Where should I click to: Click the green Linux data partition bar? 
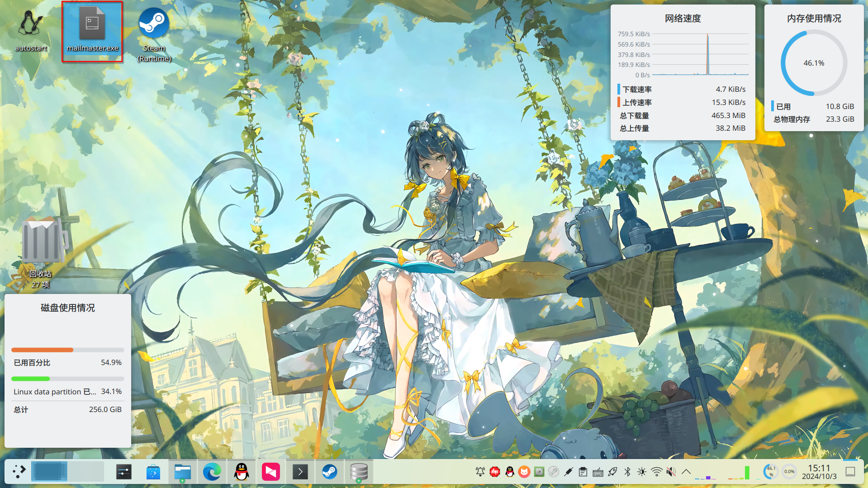(x=67, y=379)
